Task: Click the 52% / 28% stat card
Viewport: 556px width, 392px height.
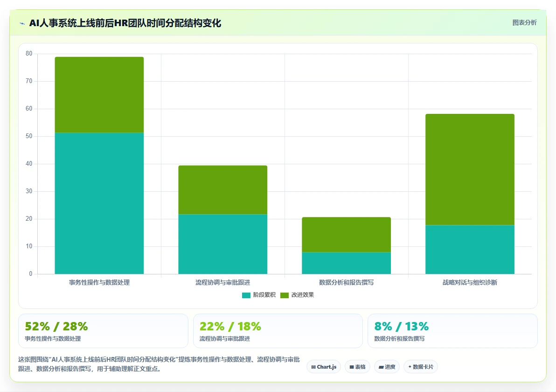Action: [103, 330]
